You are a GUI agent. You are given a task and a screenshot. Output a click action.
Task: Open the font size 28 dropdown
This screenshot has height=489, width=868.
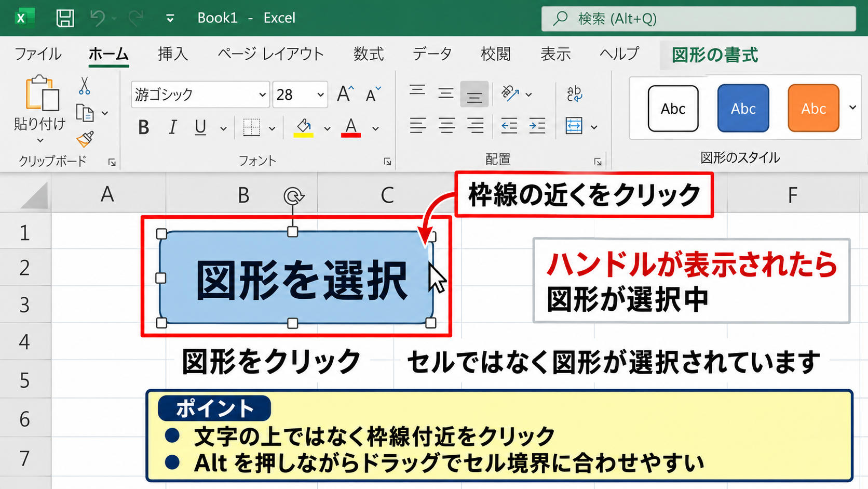pyautogui.click(x=320, y=95)
